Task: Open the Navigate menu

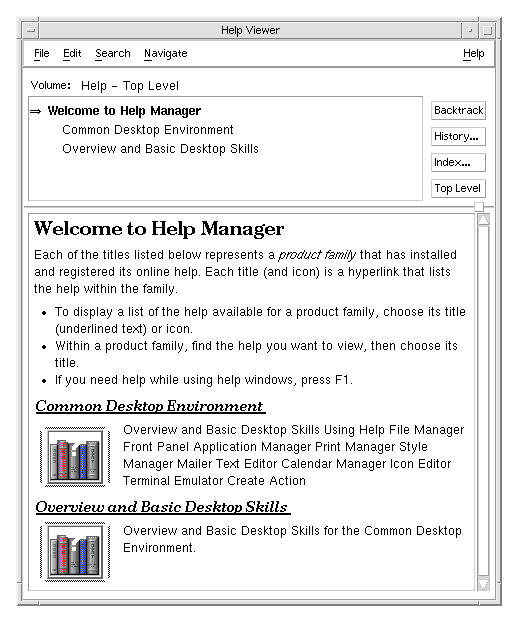Action: pos(165,54)
